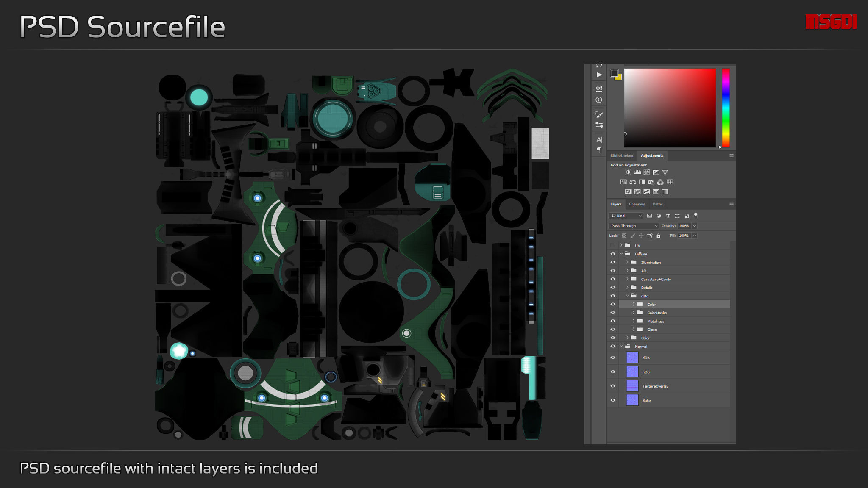Add a Levels adjustment layer
The height and width of the screenshot is (488, 868).
coord(637,172)
